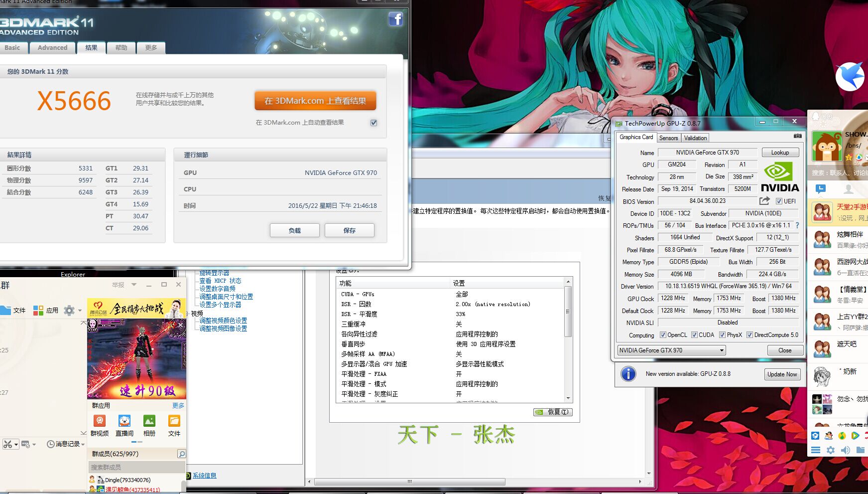Image resolution: width=868 pixels, height=494 pixels.
Task: Open the GPU selection dropdown in GPU-Z
Action: (671, 350)
